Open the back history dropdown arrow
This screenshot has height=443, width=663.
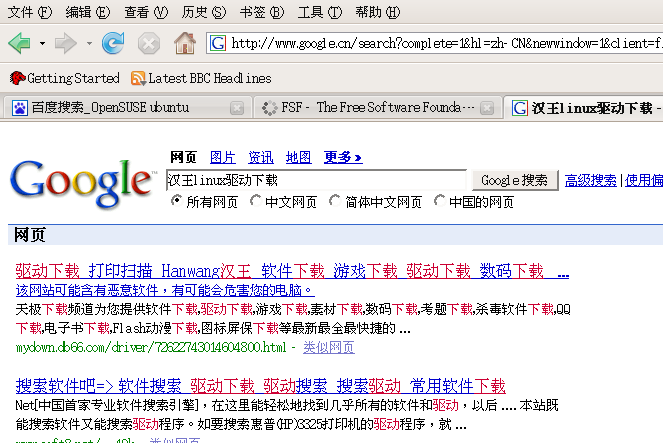pyautogui.click(x=42, y=43)
